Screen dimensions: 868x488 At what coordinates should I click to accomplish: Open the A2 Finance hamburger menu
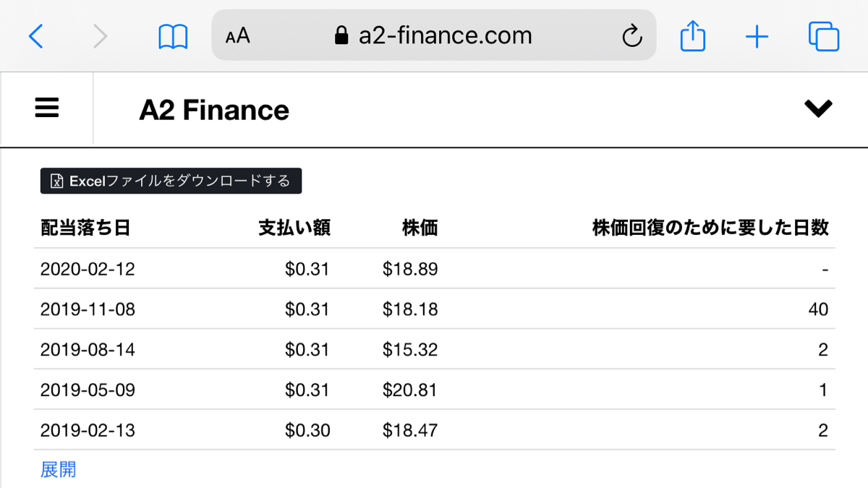46,107
